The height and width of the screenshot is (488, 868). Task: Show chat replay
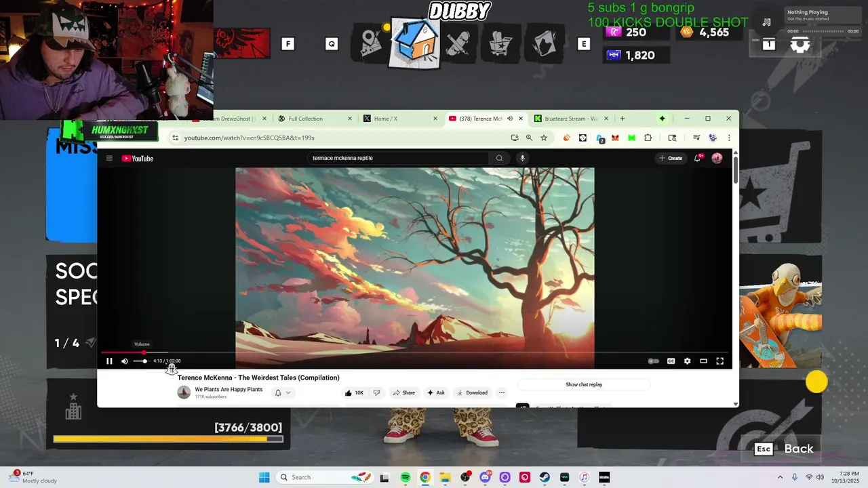[x=584, y=384]
